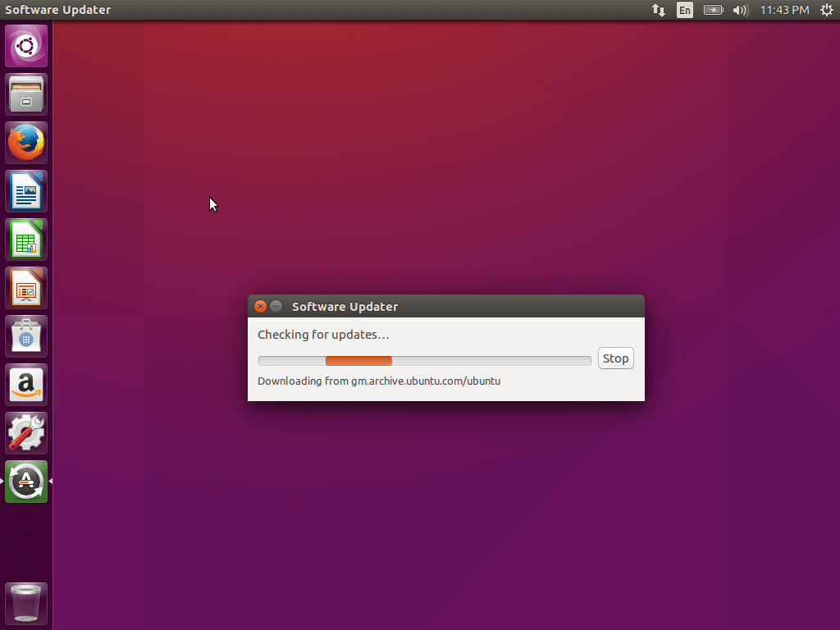This screenshot has height=630, width=840.
Task: Click the gm.archive.ubuntu.com download status text
Action: [x=379, y=381]
